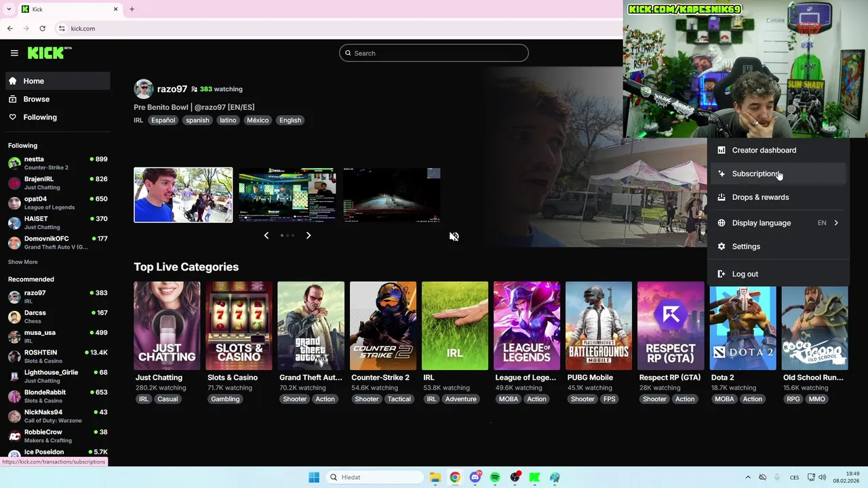Open the razo97 channel name link
This screenshot has width=868, height=488.
pos(172,89)
